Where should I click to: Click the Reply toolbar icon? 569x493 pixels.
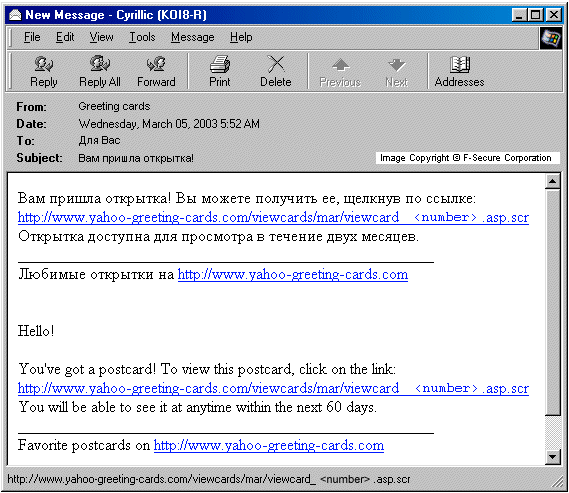click(x=44, y=64)
